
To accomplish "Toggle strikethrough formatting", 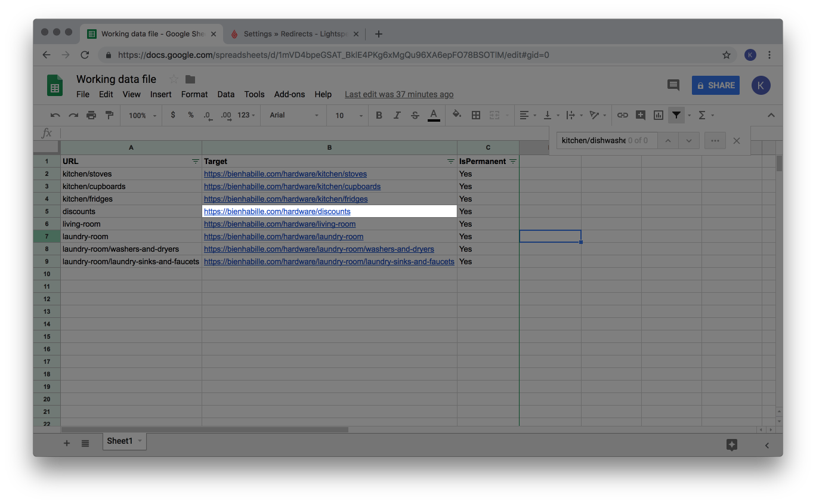I will [x=415, y=115].
